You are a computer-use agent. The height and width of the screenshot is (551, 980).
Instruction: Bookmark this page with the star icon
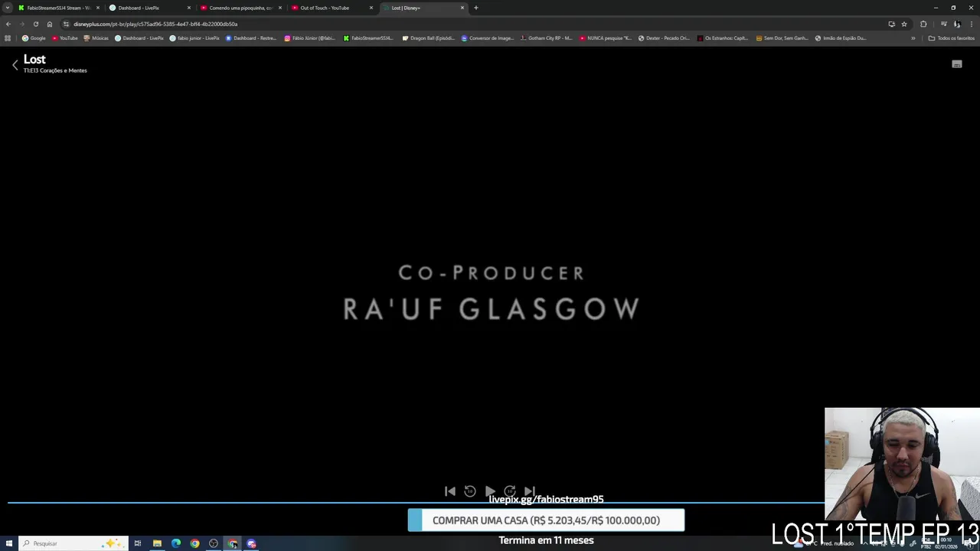tap(904, 24)
